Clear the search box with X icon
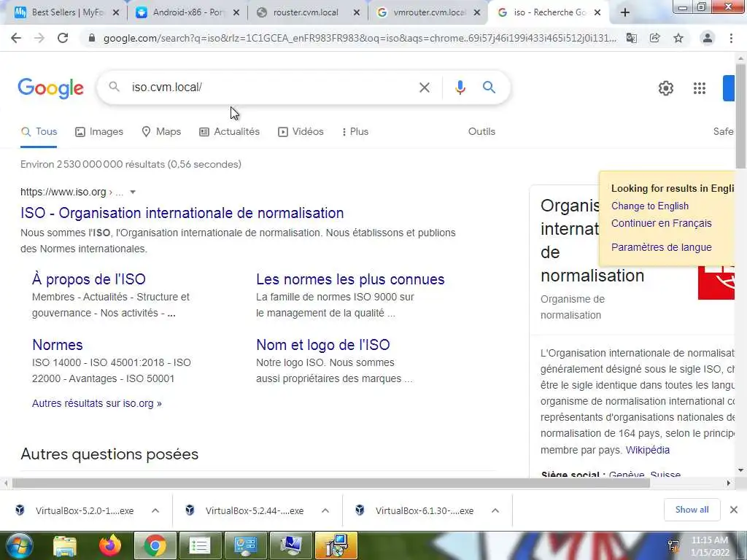Image resolution: width=747 pixels, height=560 pixels. click(x=424, y=87)
